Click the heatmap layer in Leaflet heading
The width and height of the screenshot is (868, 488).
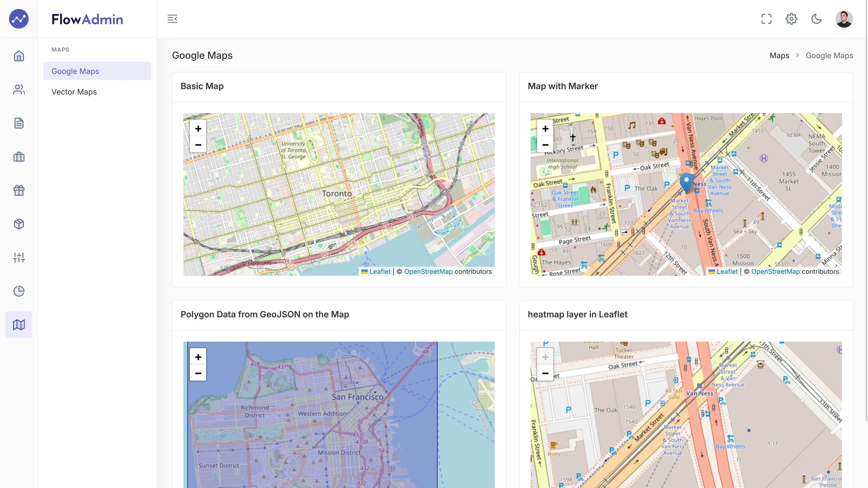tap(577, 314)
